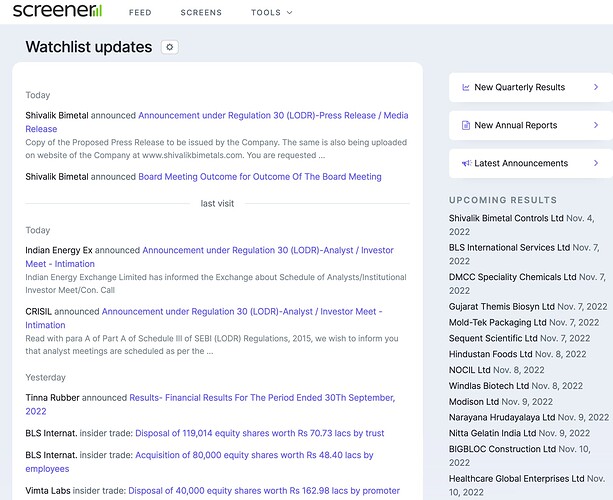The height and width of the screenshot is (500, 613).
Task: Select Narayana Hrudayalaya Ltd upcoming result
Action: (502, 418)
